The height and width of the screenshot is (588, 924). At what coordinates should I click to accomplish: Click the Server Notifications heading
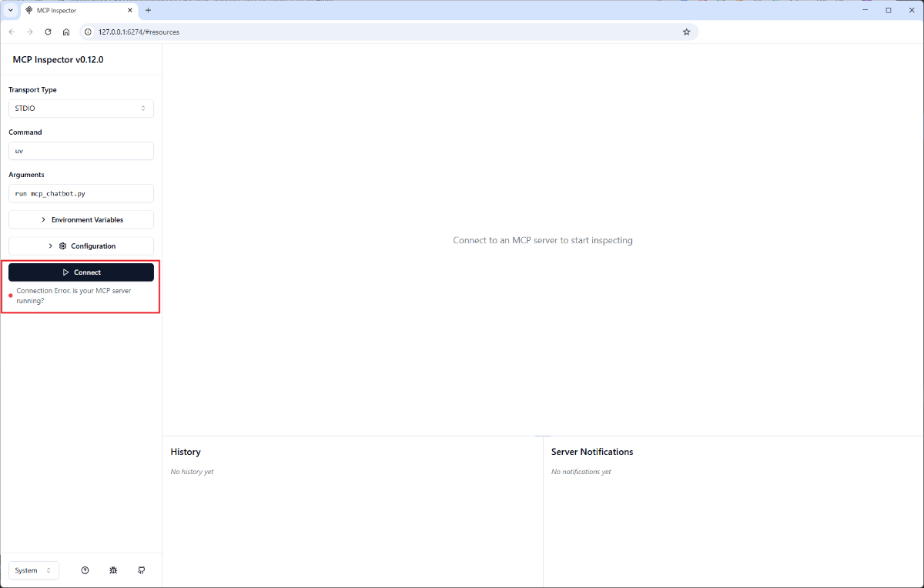pyautogui.click(x=592, y=452)
